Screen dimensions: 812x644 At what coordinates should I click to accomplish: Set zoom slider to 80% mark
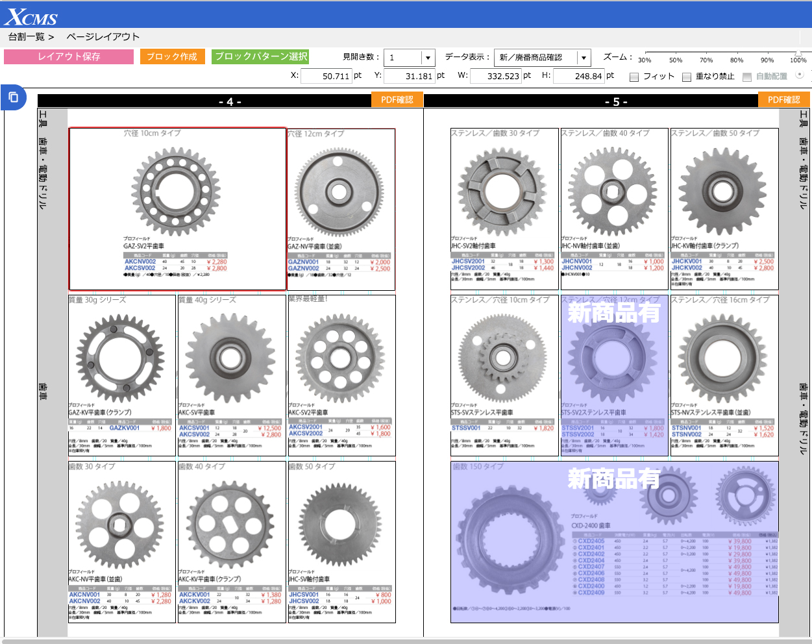[x=737, y=60]
